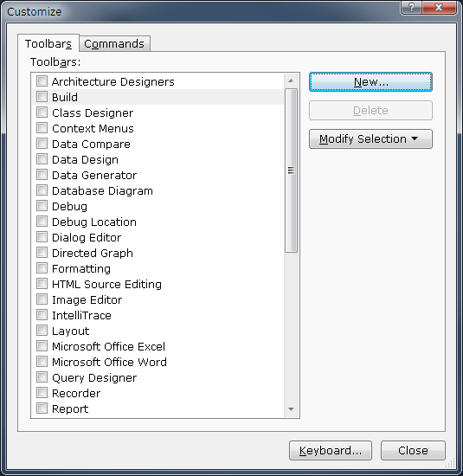Check the Directed Graph checkbox

[x=42, y=253]
